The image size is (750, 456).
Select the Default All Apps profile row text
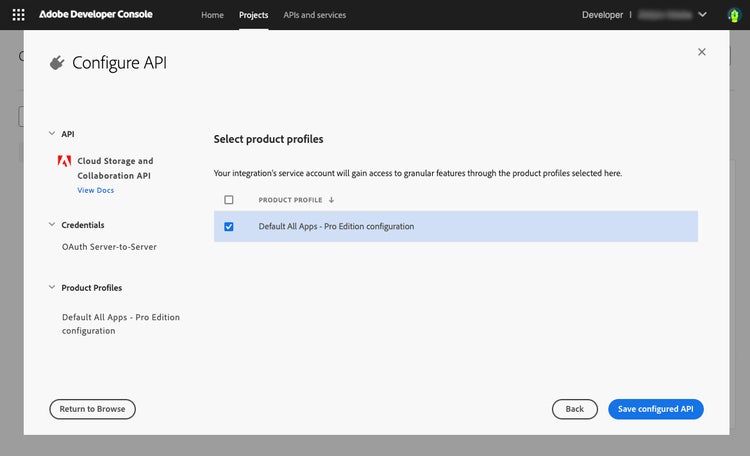[x=336, y=226]
